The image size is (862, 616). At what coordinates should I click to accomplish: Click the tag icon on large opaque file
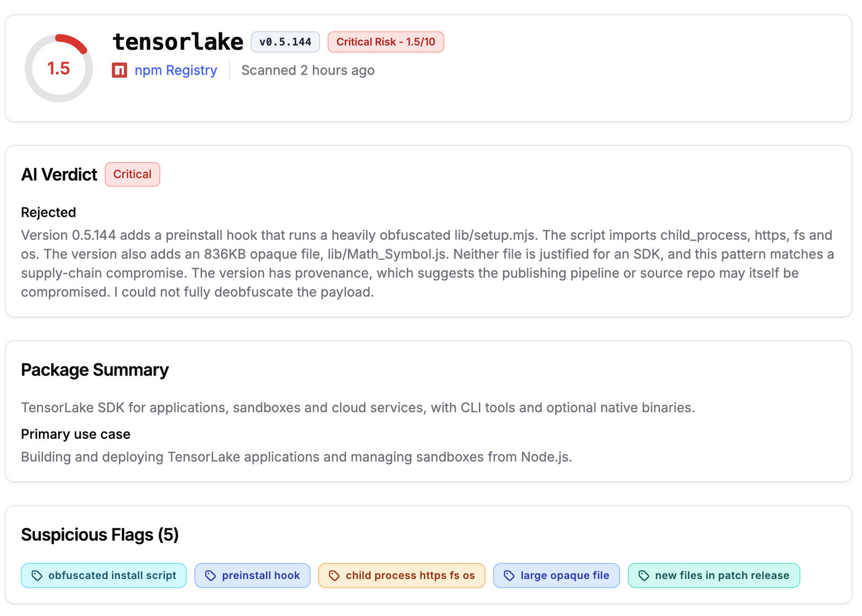click(x=509, y=575)
